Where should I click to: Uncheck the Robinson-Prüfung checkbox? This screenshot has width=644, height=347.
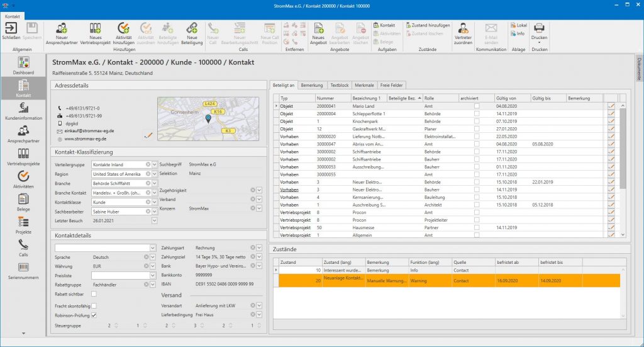click(94, 315)
